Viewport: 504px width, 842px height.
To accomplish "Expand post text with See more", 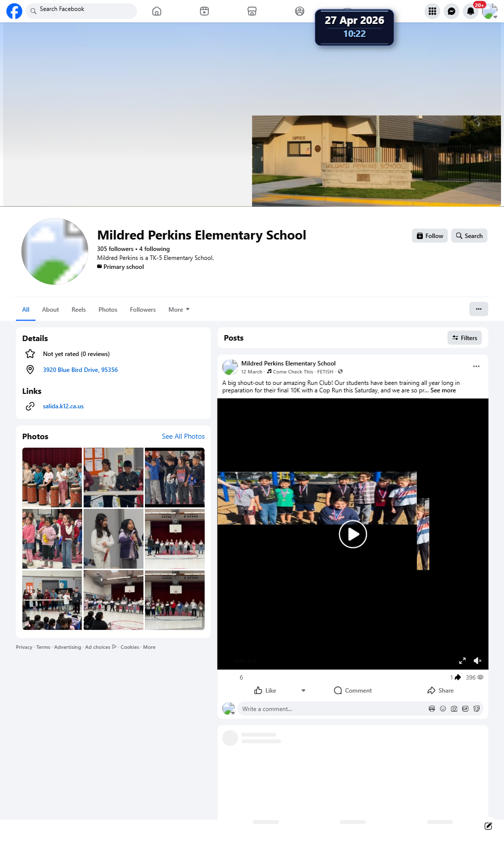I will (x=443, y=390).
